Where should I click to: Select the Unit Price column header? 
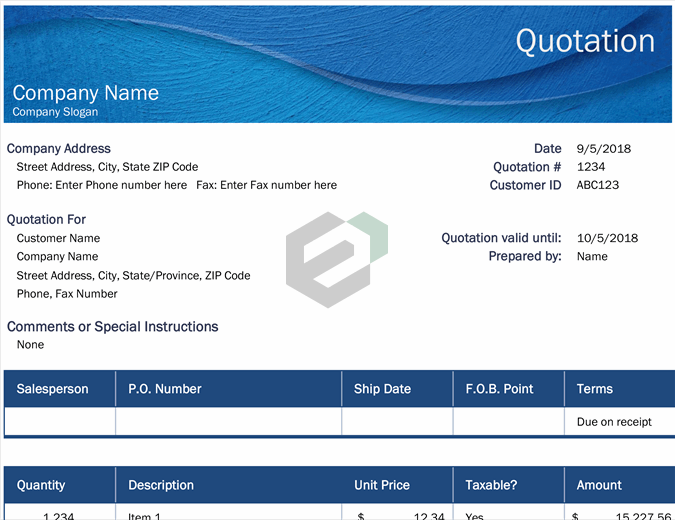381,485
